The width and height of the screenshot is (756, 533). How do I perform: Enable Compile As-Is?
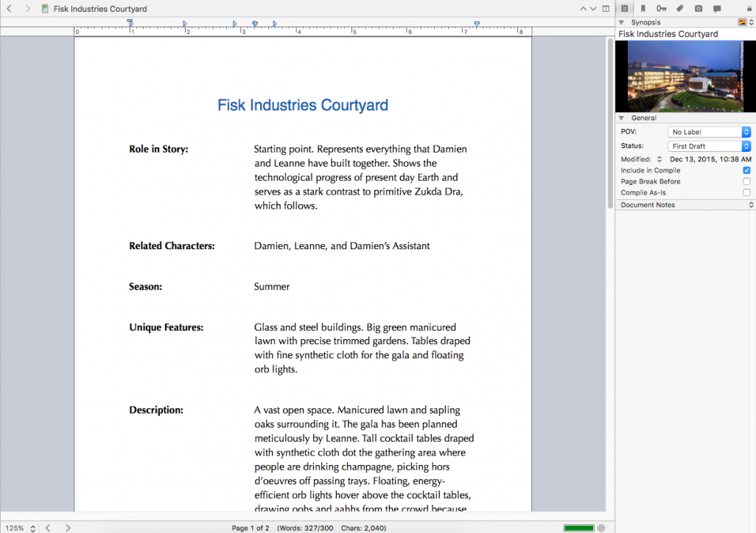click(x=746, y=192)
